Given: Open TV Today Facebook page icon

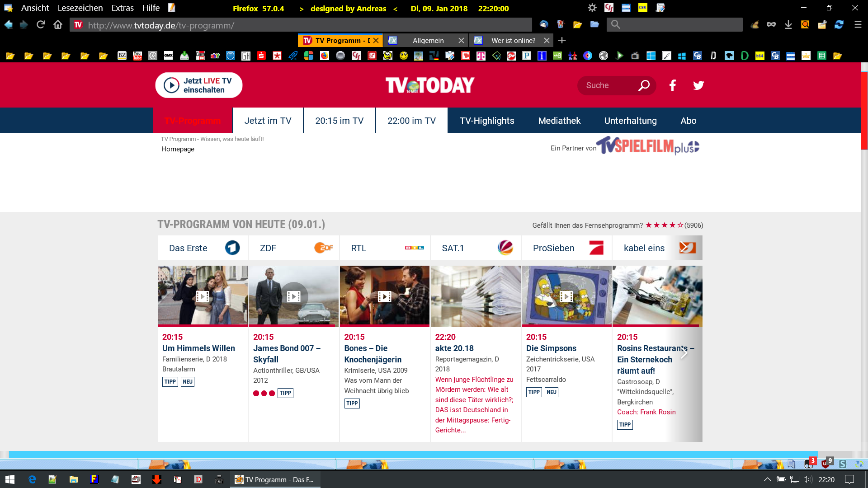Looking at the screenshot, I should click(x=672, y=85).
